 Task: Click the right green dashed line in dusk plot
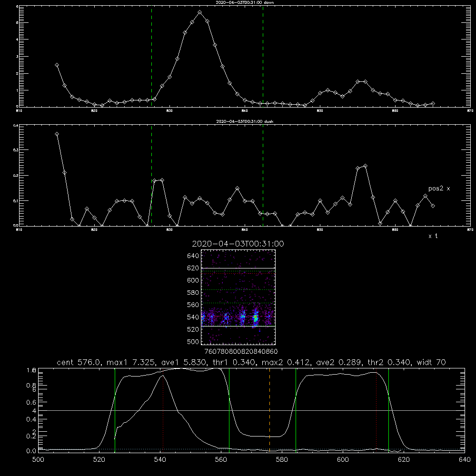coord(263,175)
